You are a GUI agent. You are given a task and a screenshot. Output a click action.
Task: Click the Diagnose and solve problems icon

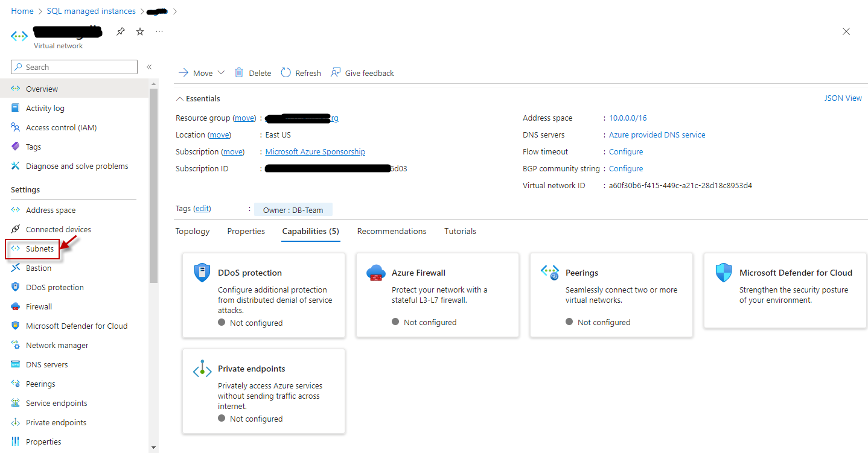[x=16, y=166]
